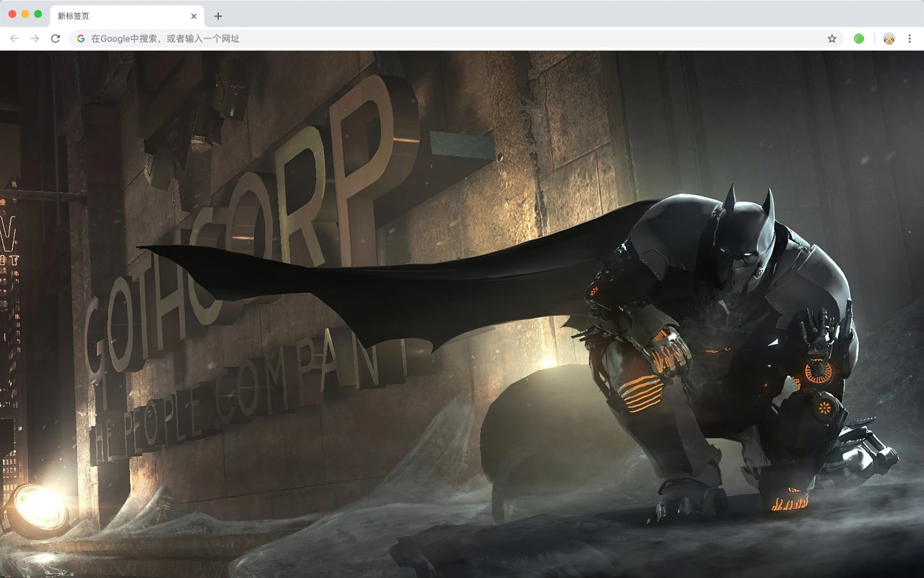The image size is (924, 578).
Task: Close the 新标签页 tab
Action: (x=193, y=16)
